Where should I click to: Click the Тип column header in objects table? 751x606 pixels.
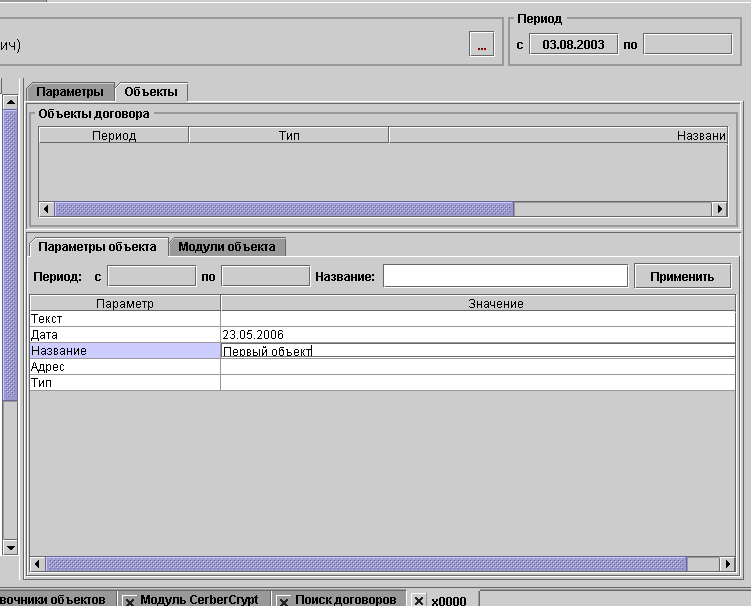pos(288,135)
